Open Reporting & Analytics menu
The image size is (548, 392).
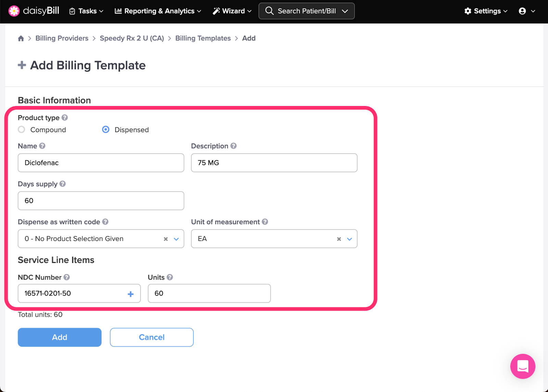tap(158, 11)
